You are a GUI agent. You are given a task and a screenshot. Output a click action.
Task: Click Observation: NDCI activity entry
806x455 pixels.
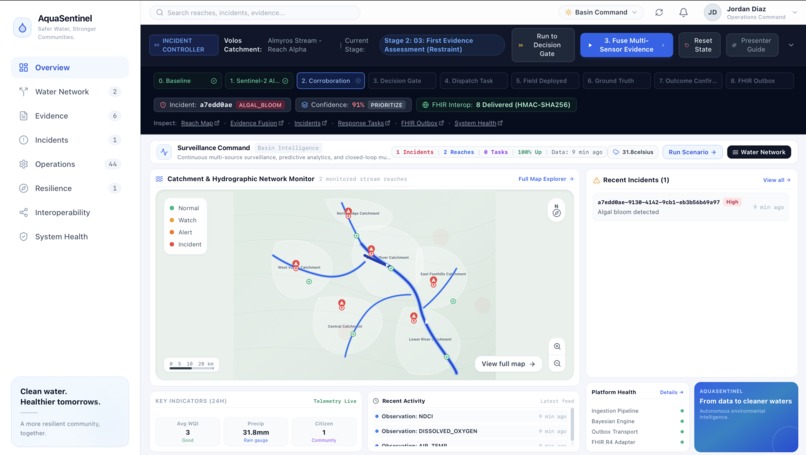pyautogui.click(x=471, y=416)
